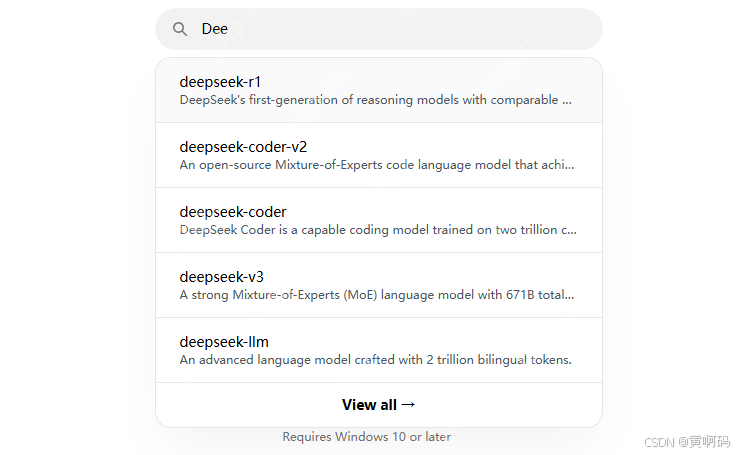Click the "Requires Windows 10 or later" text
The image size is (741, 455).
tap(367, 437)
